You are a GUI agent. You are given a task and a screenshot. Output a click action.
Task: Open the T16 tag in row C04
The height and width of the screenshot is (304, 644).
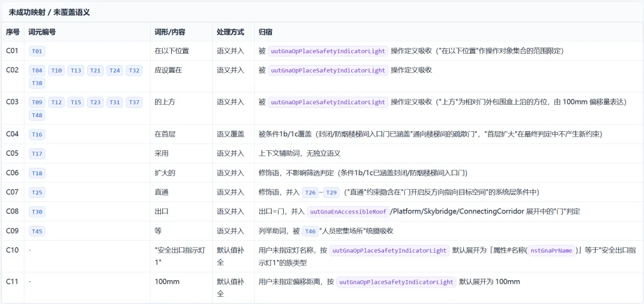[x=37, y=134]
